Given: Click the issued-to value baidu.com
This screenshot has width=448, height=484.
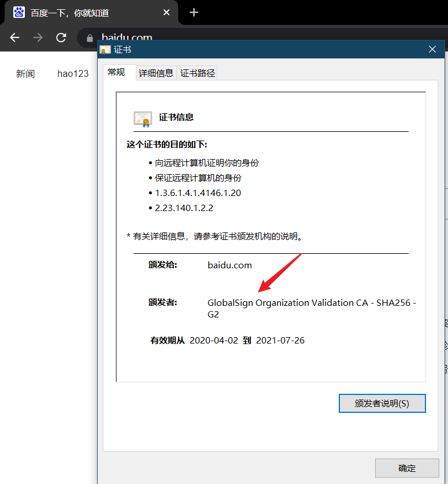Looking at the screenshot, I should (229, 265).
